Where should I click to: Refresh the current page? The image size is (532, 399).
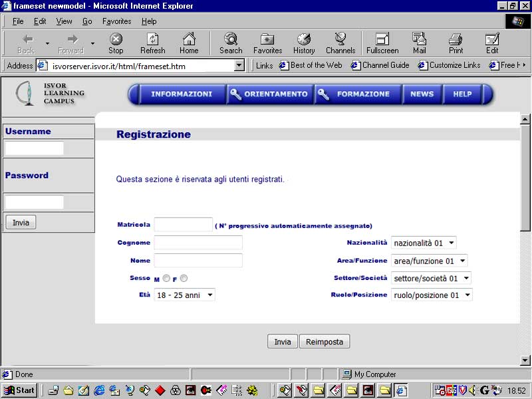coord(153,43)
